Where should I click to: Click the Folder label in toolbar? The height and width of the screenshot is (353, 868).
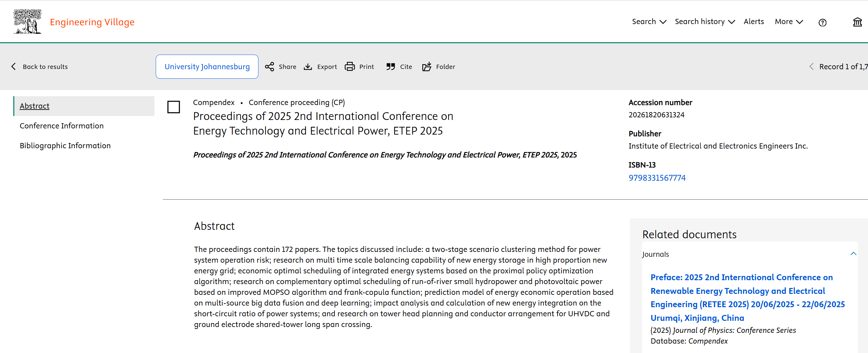pyautogui.click(x=445, y=67)
